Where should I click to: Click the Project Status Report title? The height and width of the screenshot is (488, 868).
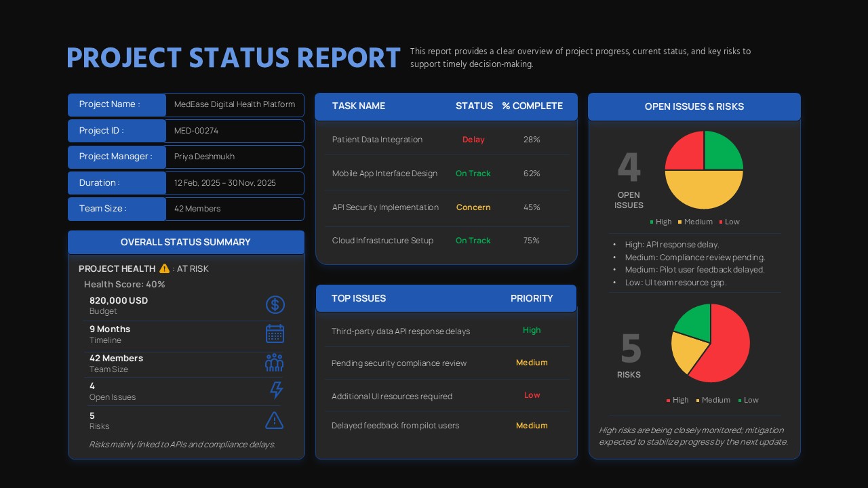(x=233, y=58)
